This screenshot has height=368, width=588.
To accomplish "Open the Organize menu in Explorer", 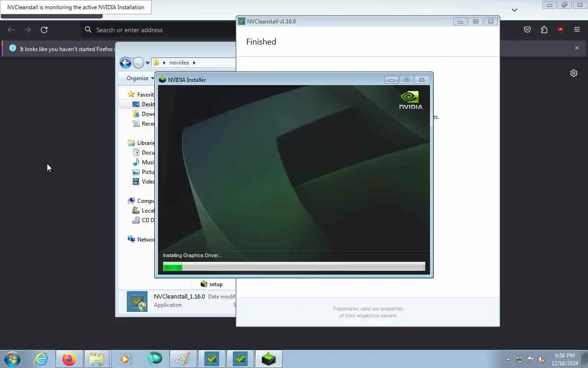I will point(141,78).
